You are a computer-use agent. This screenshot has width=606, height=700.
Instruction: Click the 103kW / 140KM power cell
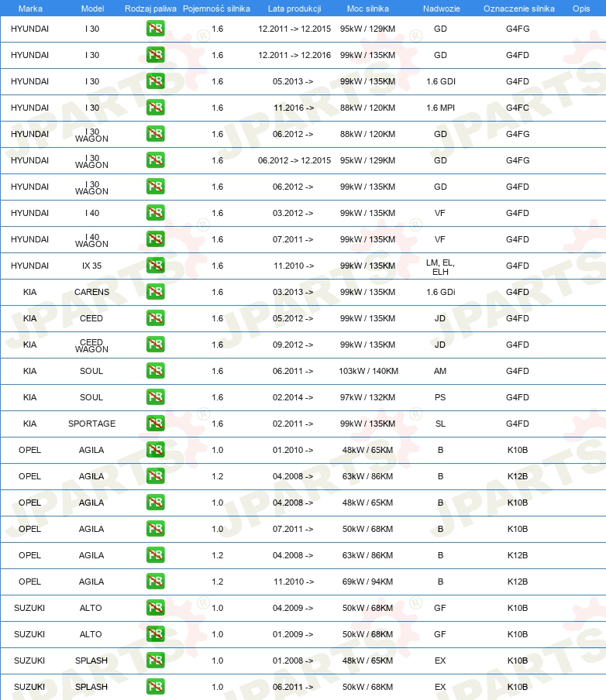tap(368, 371)
